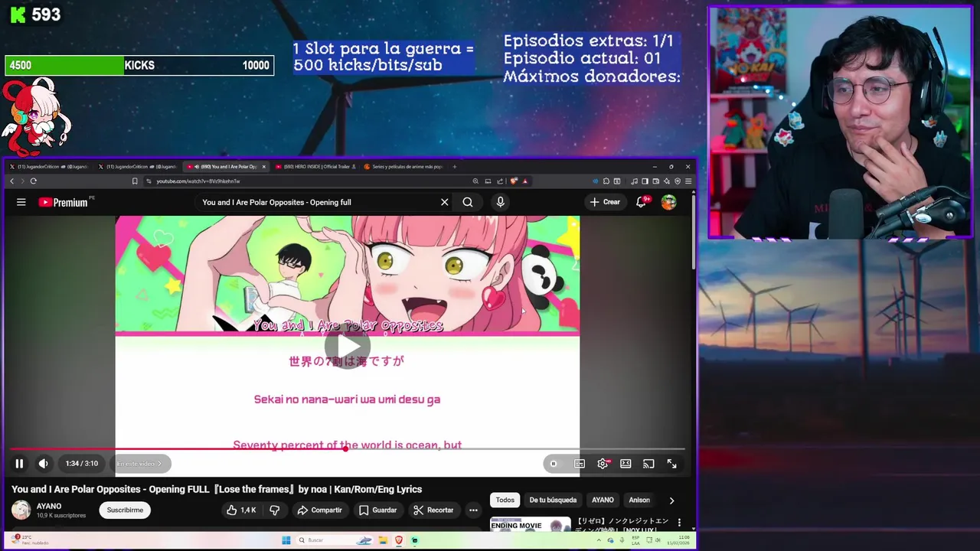Go to YouTube Premium home via logo

[64, 202]
